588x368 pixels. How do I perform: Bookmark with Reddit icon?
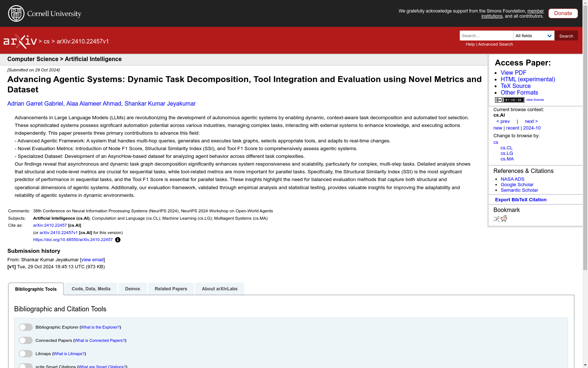(x=504, y=219)
